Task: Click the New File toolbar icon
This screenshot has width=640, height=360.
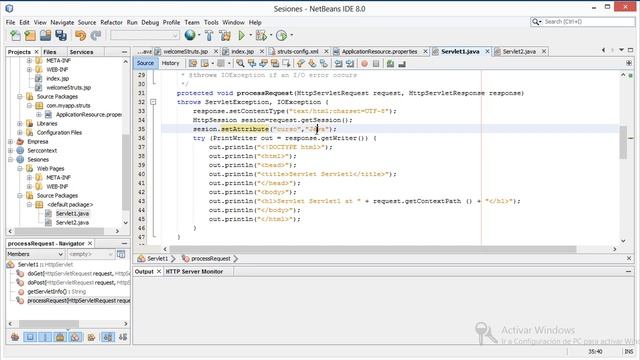Action: click(15, 36)
